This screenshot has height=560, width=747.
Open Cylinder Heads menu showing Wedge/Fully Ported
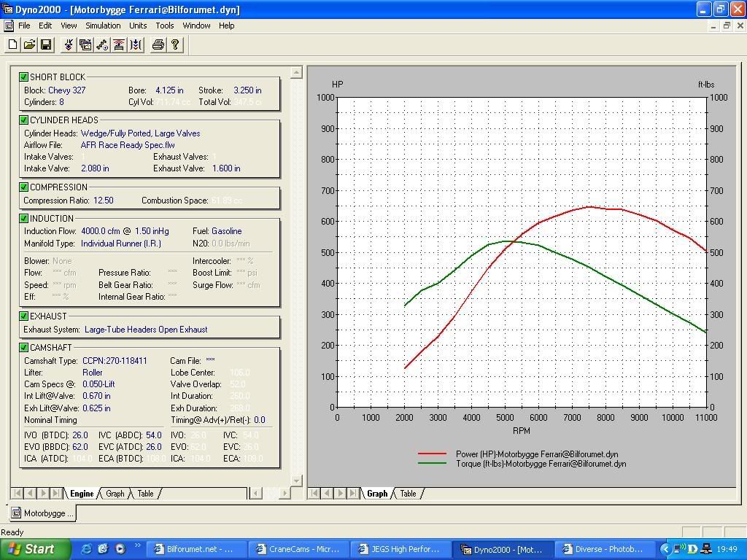click(140, 133)
